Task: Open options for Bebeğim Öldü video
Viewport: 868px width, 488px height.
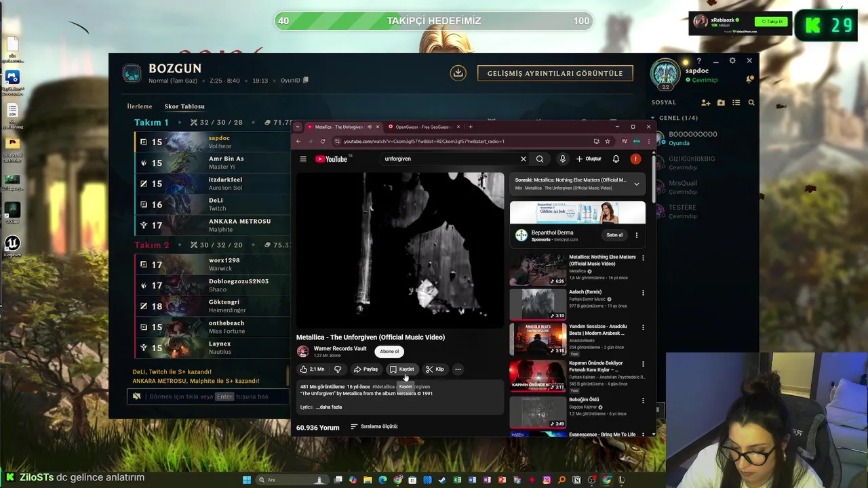Action: [x=643, y=401]
